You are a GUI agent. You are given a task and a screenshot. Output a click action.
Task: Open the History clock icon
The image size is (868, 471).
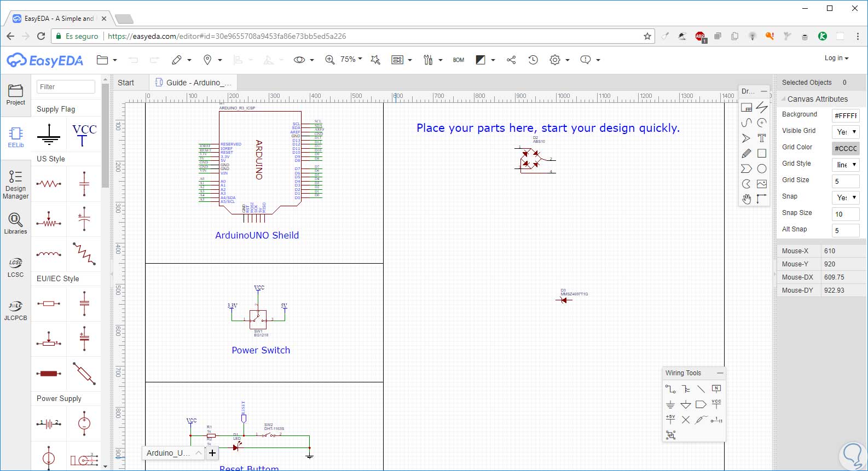point(533,60)
